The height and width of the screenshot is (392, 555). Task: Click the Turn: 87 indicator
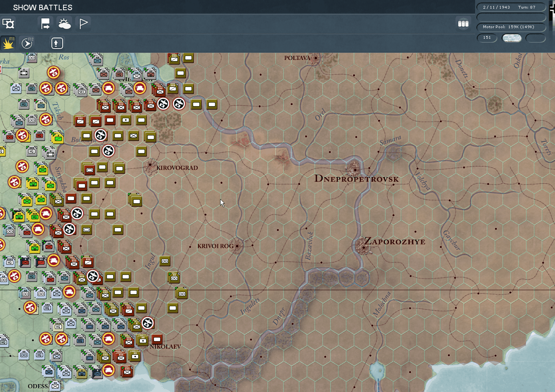[x=526, y=7]
